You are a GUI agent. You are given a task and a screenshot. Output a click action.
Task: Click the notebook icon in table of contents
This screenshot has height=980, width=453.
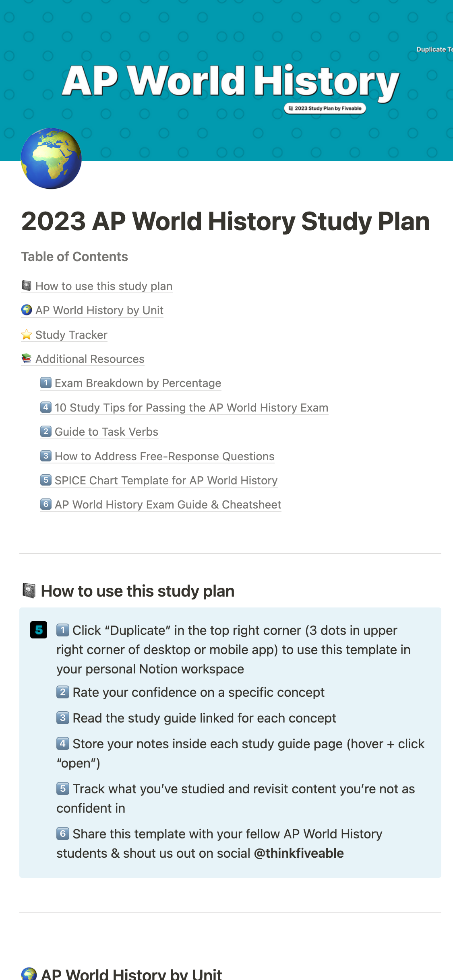click(x=27, y=286)
